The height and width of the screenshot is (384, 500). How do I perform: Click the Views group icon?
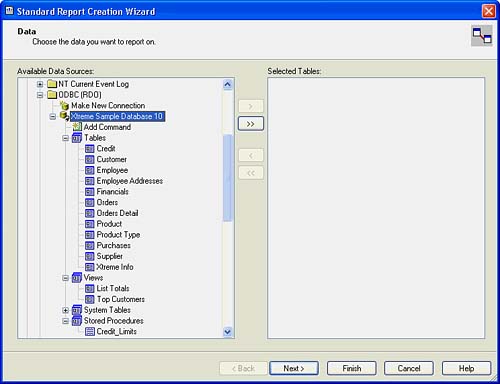77,278
